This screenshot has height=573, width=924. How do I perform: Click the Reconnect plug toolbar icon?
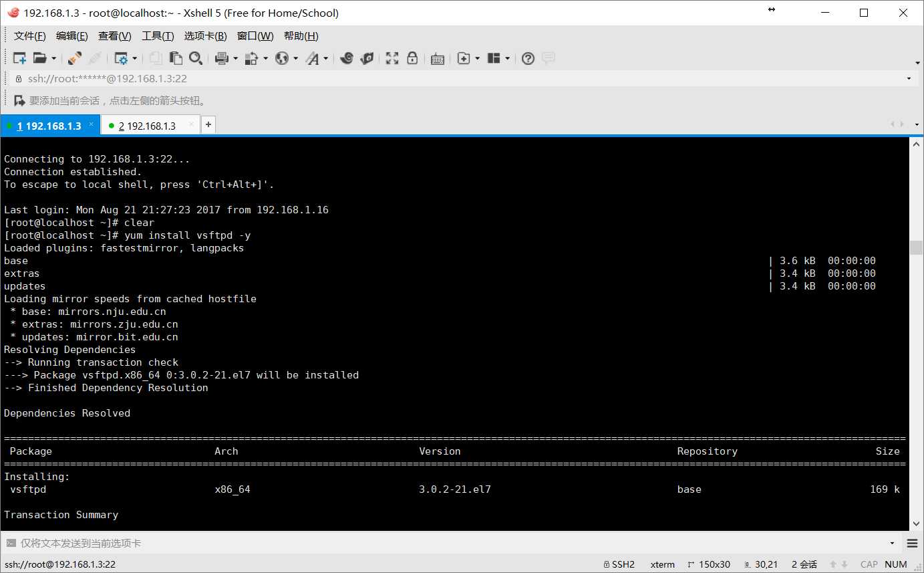coord(75,58)
